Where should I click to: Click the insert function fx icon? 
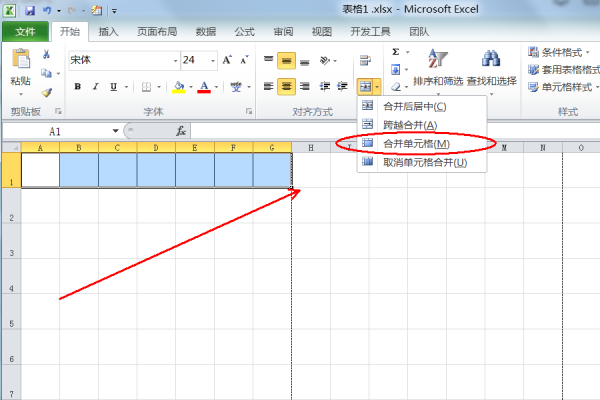click(181, 131)
